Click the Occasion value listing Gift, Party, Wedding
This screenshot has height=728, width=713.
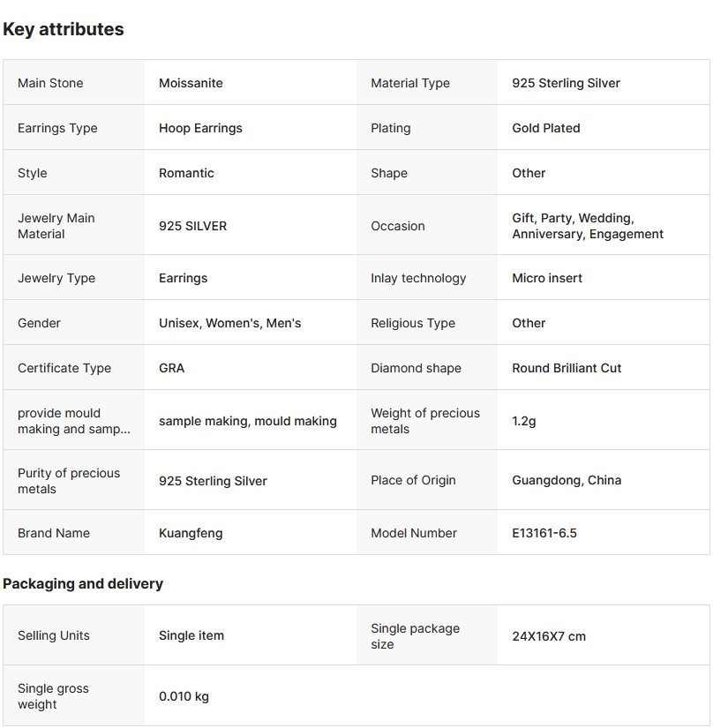[x=588, y=226]
